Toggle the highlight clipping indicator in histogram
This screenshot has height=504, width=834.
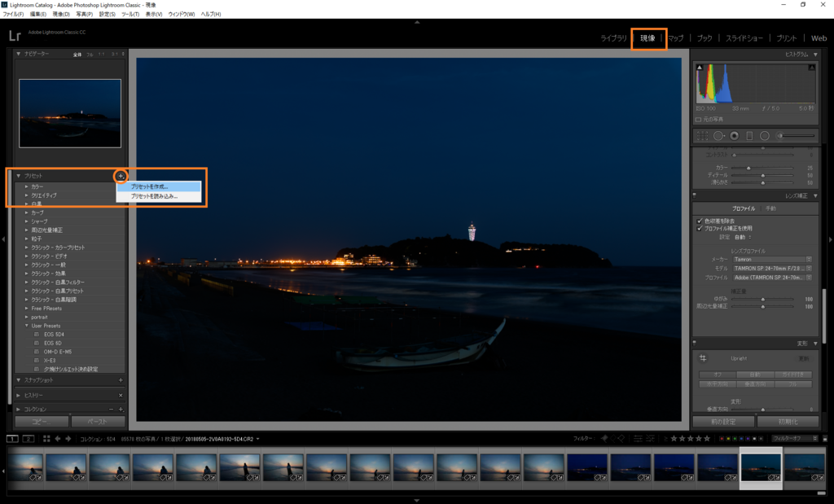click(812, 68)
